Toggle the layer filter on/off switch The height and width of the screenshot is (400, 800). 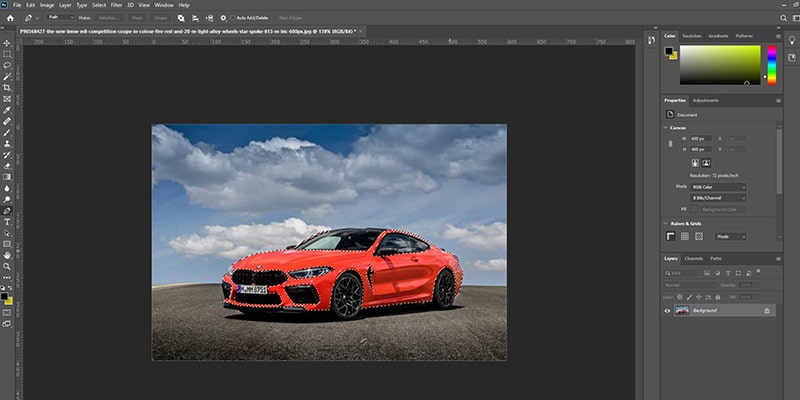click(x=759, y=271)
